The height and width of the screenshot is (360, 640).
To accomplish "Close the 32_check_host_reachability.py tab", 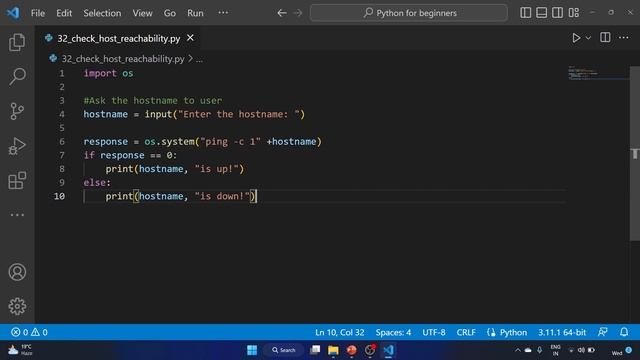I will [x=190, y=38].
